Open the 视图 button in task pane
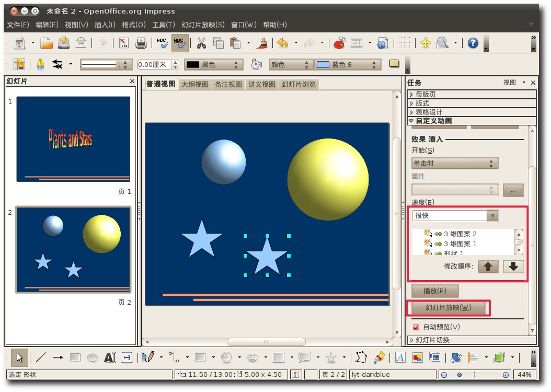This screenshot has height=392, width=551. 514,83
